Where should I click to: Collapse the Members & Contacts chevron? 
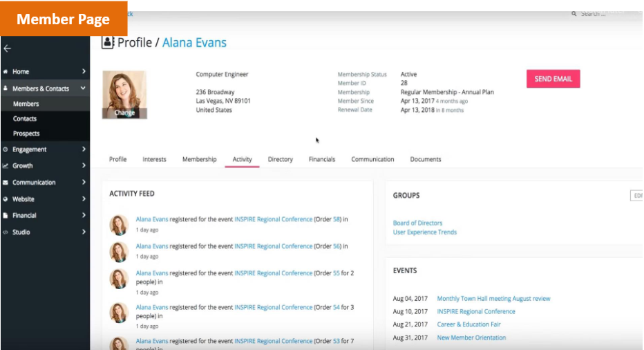[x=83, y=89]
